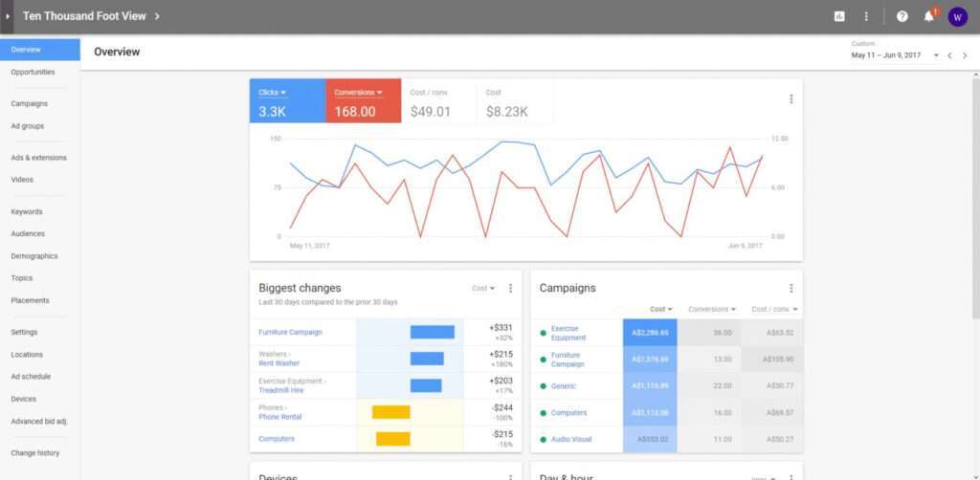Open the top header three-dot menu
Viewport: 980px width, 480px height.
(x=866, y=16)
